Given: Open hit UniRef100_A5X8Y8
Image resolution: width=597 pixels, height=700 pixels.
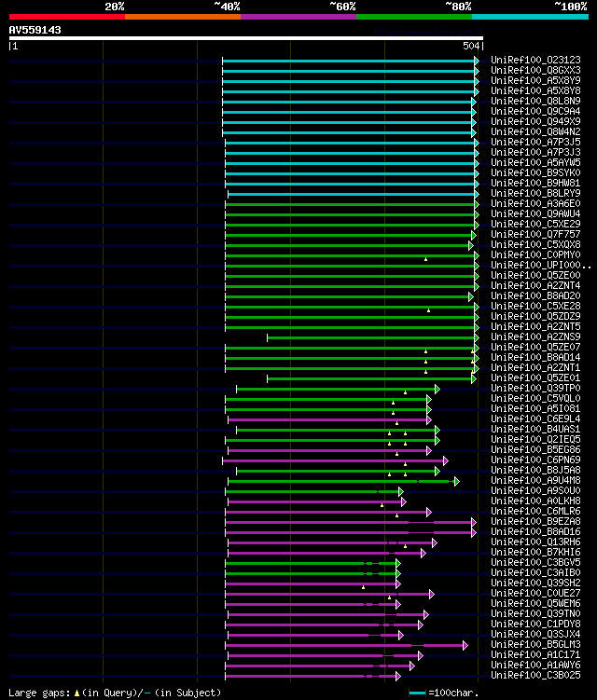Looking at the screenshot, I should pyautogui.click(x=535, y=91).
